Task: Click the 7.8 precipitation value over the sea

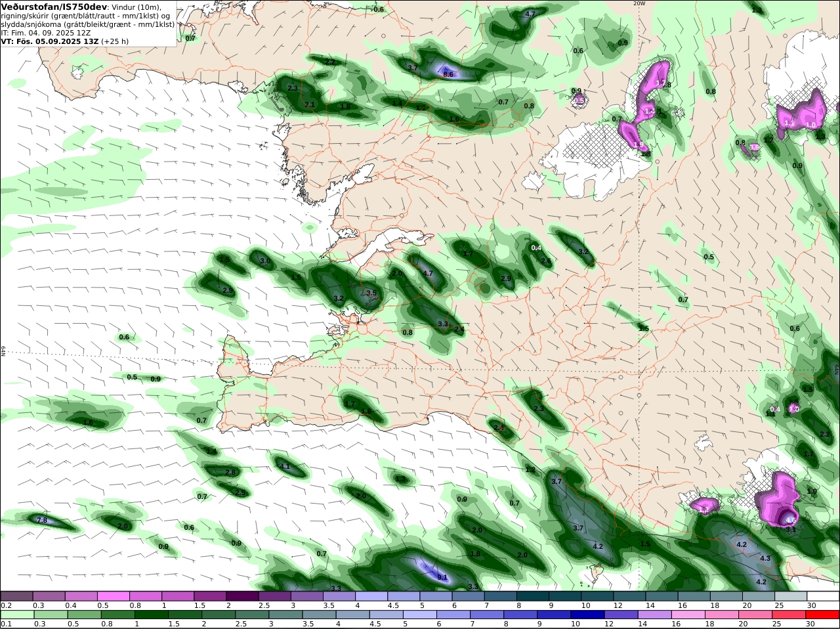Action: pos(41,520)
